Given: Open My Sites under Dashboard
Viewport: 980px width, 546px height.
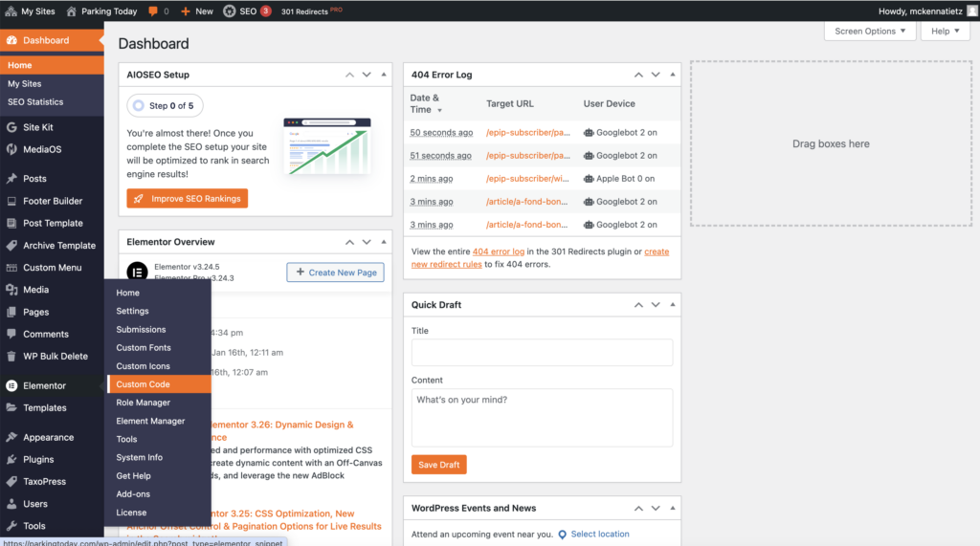Looking at the screenshot, I should pos(24,84).
